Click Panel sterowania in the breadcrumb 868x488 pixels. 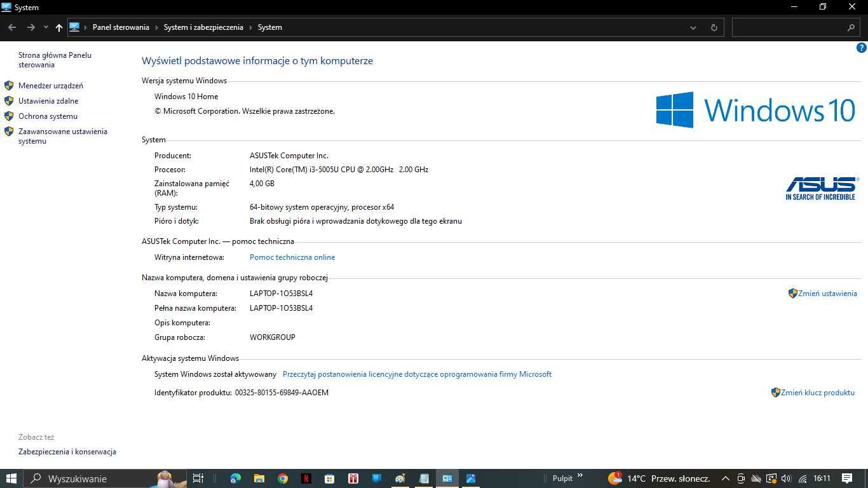[x=121, y=27]
